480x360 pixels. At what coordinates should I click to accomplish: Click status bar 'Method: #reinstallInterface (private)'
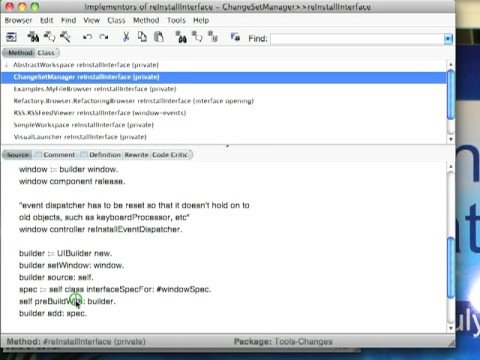pyautogui.click(x=76, y=342)
